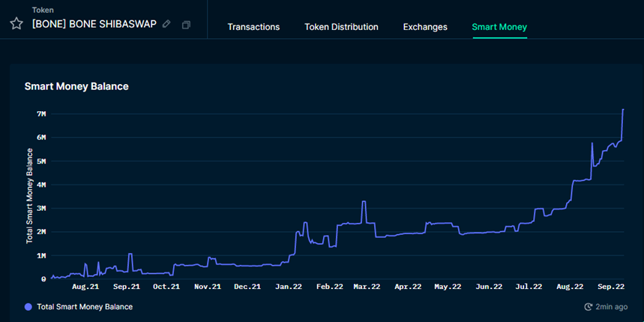The height and width of the screenshot is (322, 644).
Task: Click the Aug.22 x-axis label
Action: click(x=569, y=286)
